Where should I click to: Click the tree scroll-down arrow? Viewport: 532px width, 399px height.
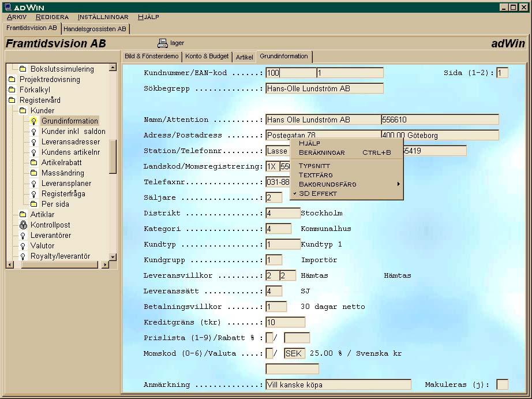(113, 257)
